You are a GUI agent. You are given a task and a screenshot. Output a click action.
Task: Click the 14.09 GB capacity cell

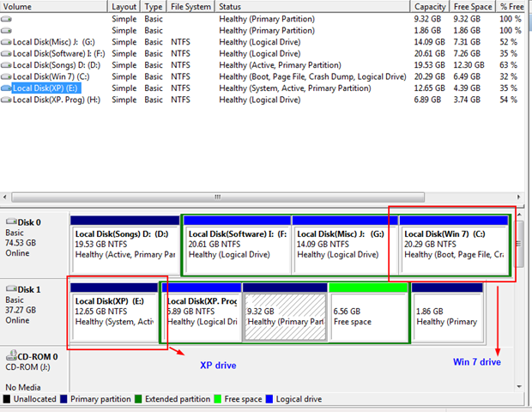tap(429, 42)
